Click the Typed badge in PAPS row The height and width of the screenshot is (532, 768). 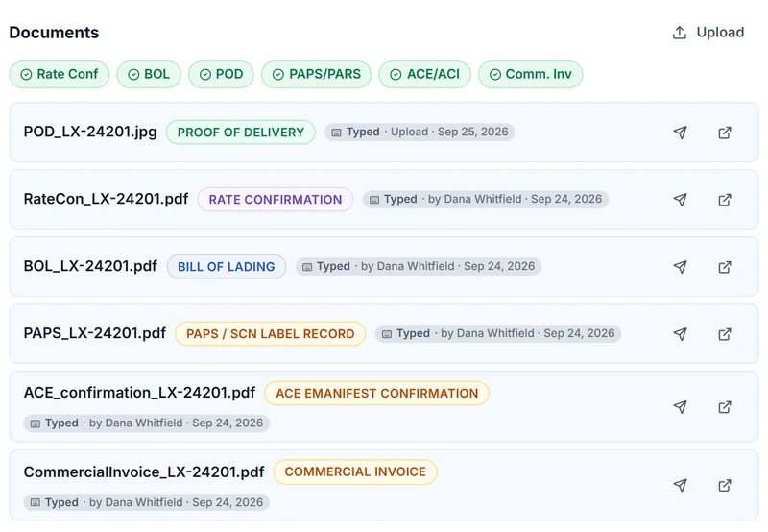point(498,333)
